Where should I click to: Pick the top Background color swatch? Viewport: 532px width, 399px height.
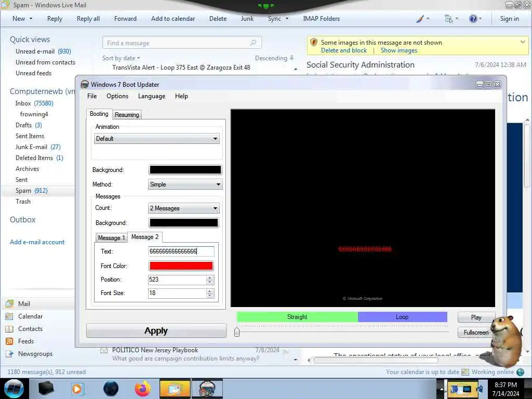click(x=185, y=170)
